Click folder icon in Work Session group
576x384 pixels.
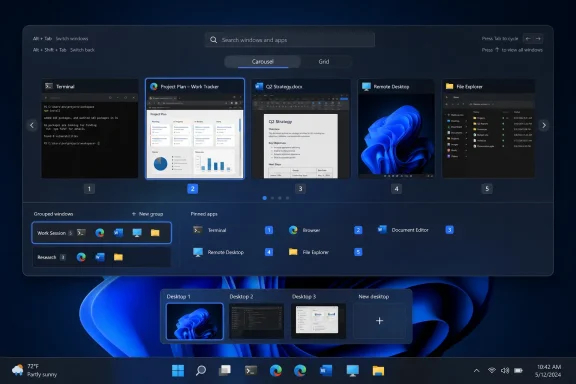155,233
